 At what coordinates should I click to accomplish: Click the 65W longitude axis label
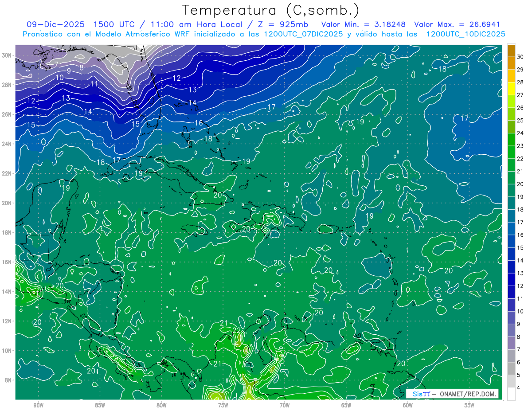(346, 405)
